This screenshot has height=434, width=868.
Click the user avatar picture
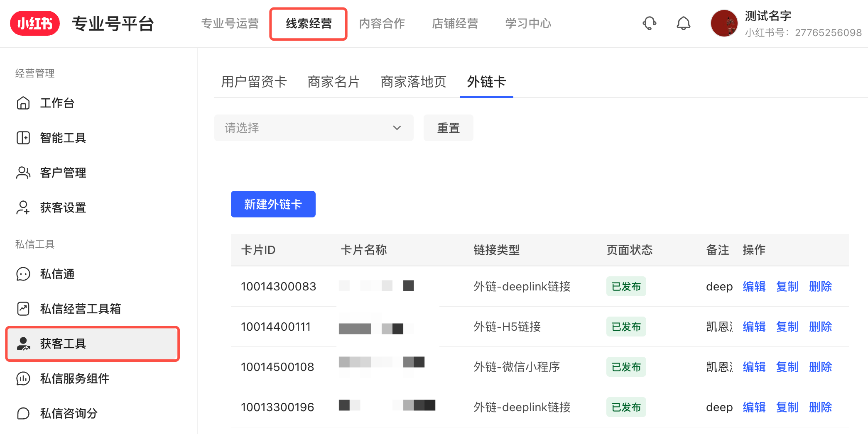(724, 23)
